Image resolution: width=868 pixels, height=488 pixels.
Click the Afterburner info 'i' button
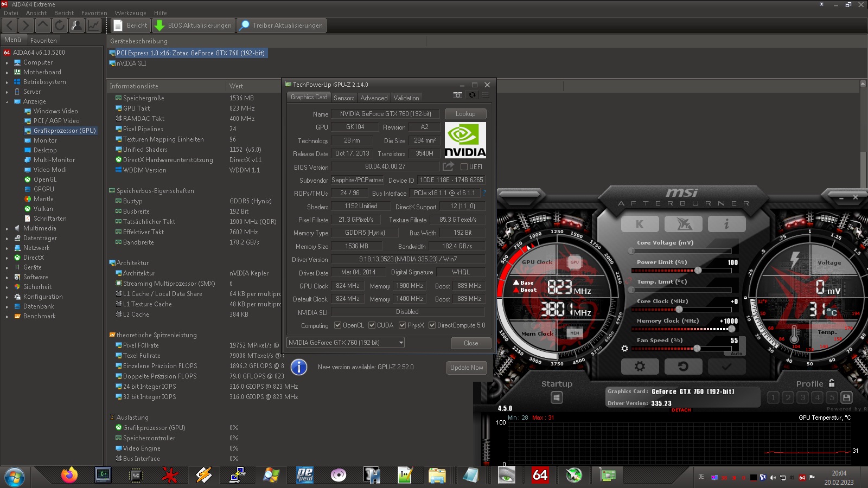(x=726, y=224)
